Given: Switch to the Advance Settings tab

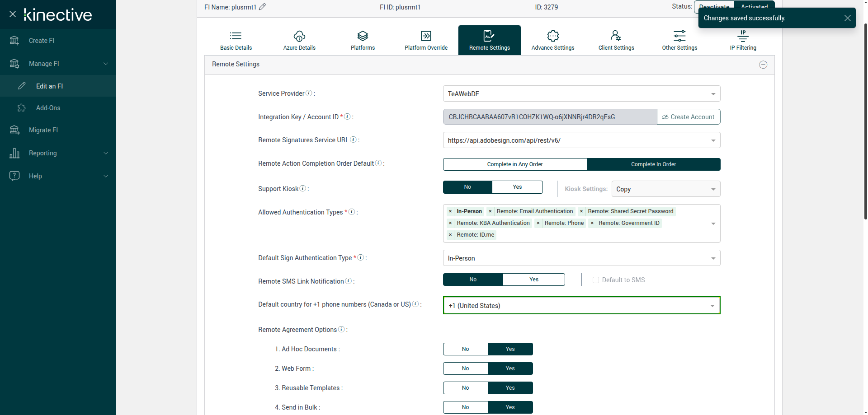Looking at the screenshot, I should [553, 40].
